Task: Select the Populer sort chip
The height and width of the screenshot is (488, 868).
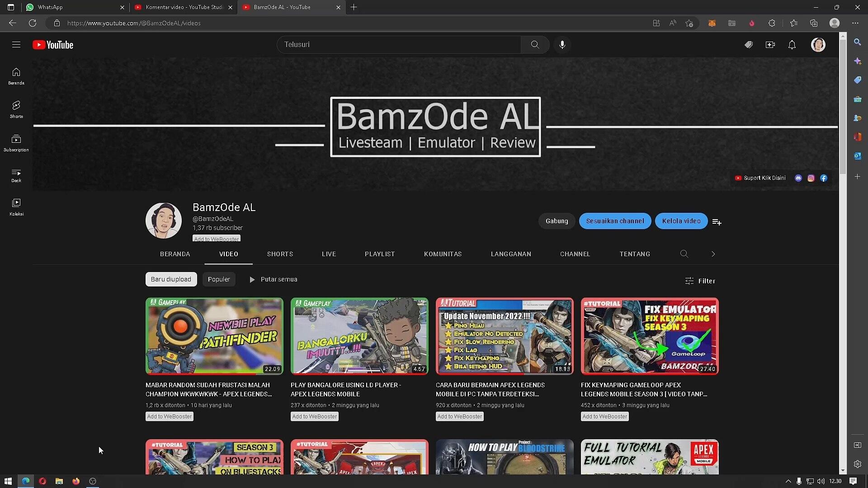Action: 219,279
